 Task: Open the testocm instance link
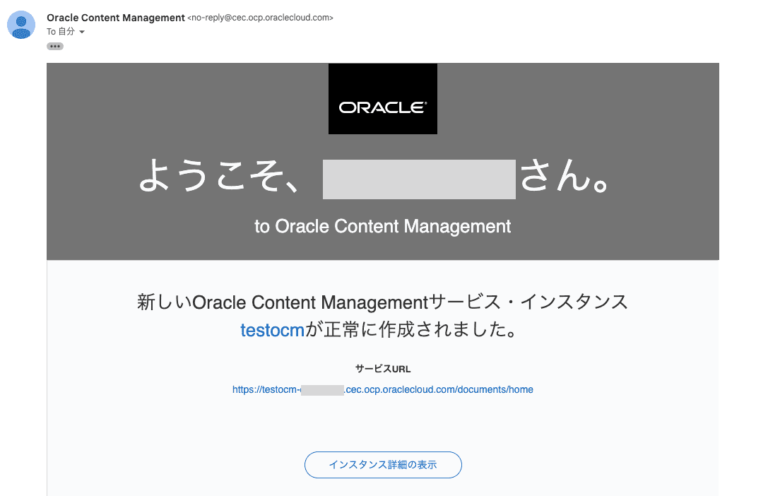[x=271, y=330]
